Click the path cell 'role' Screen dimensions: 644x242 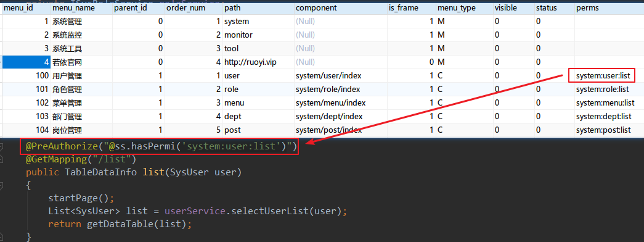point(258,90)
